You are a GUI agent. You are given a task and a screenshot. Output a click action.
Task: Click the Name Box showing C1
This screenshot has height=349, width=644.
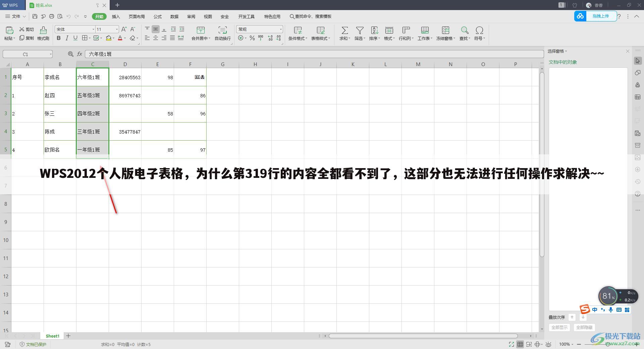[28, 54]
